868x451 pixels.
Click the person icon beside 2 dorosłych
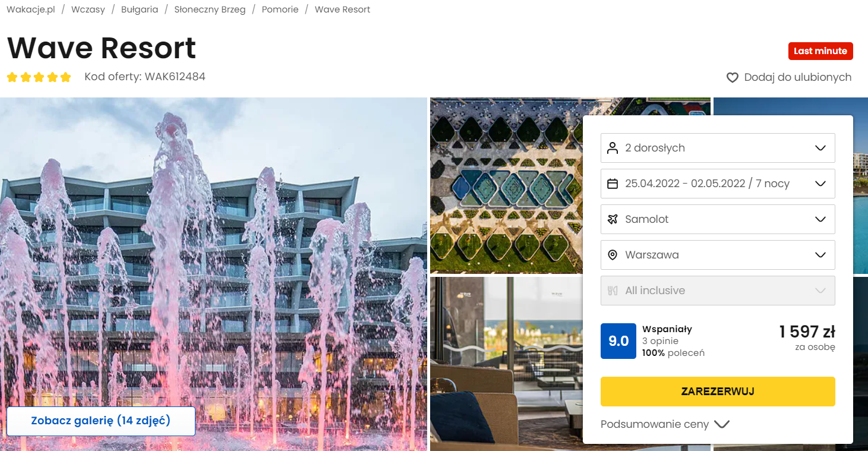click(613, 148)
